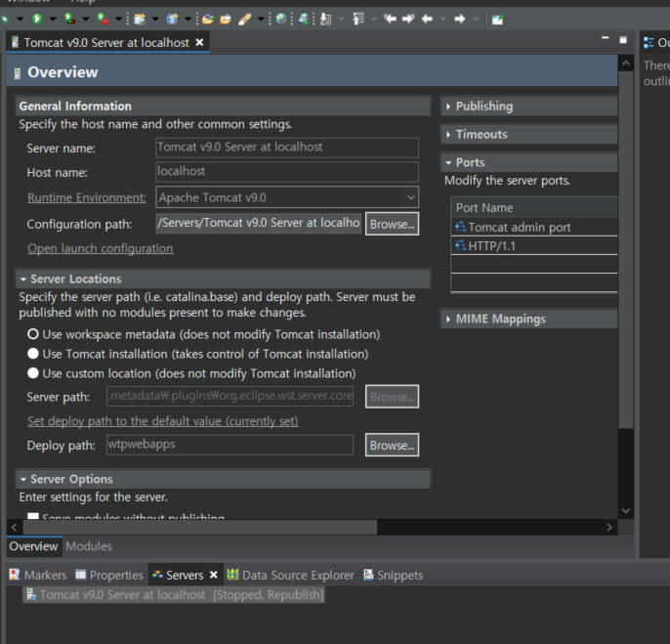Click the Server name input field
670x644 pixels.
pos(287,148)
